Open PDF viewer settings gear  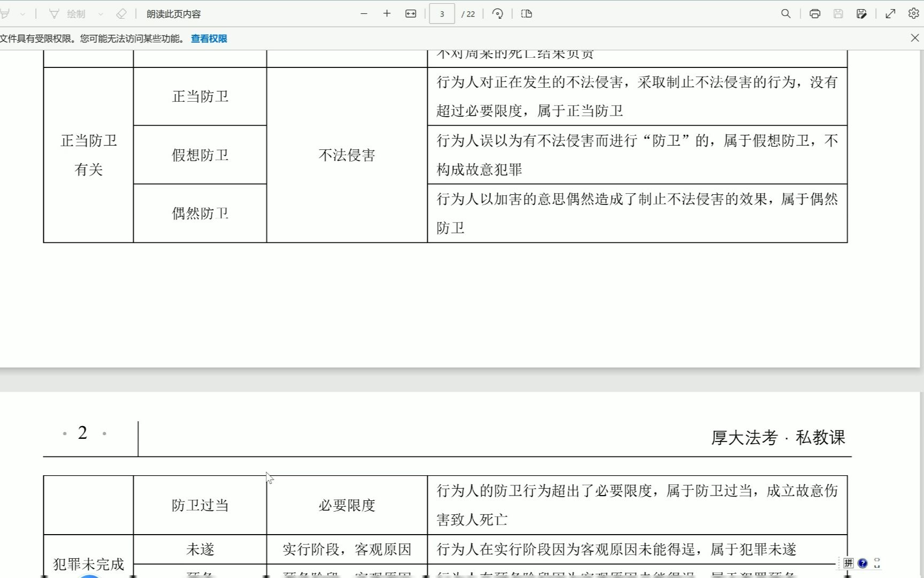tap(913, 13)
